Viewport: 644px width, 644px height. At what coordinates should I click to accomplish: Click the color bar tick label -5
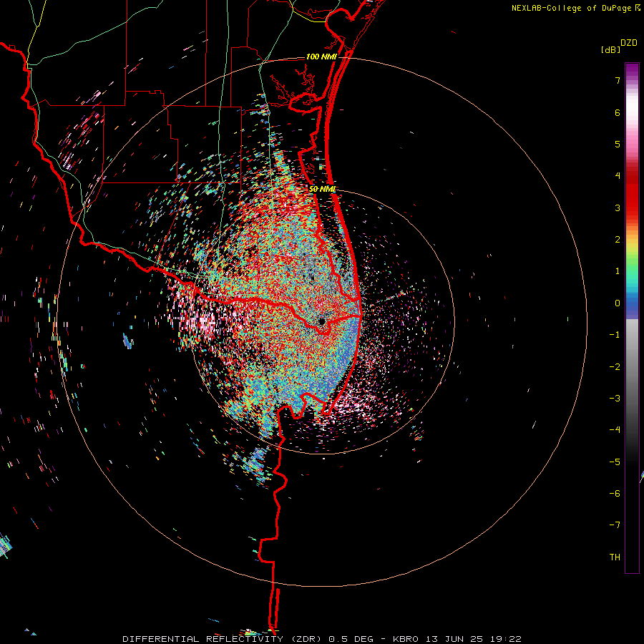pos(615,462)
